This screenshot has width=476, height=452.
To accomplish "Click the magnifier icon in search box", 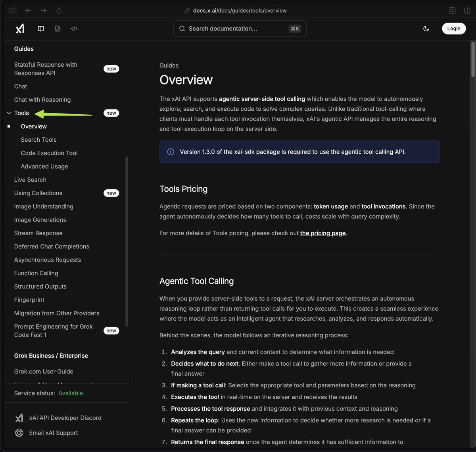I will (182, 29).
